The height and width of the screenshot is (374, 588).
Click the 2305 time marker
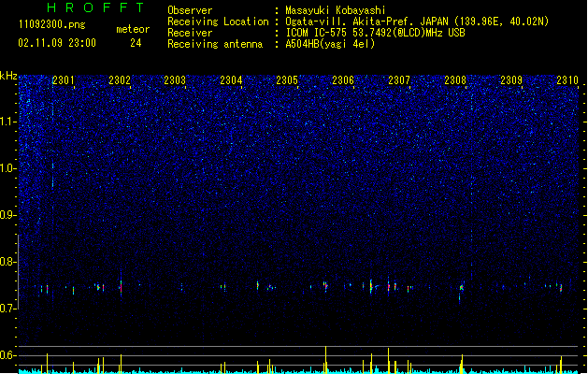pos(287,80)
